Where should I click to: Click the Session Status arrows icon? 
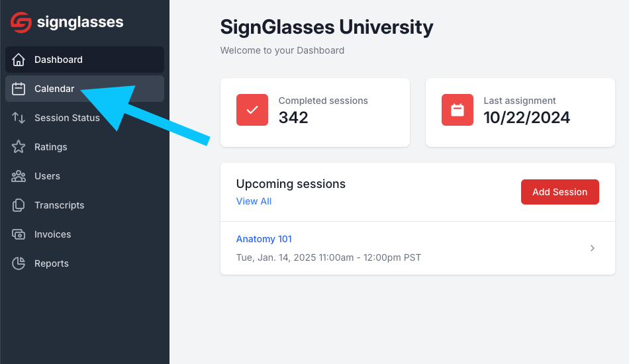click(x=19, y=118)
